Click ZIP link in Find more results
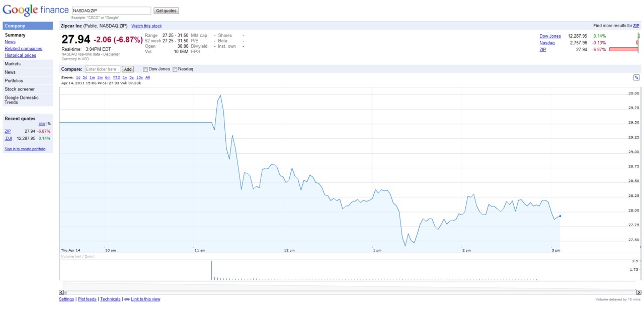Viewport: 644px width, 310px height. (x=636, y=26)
